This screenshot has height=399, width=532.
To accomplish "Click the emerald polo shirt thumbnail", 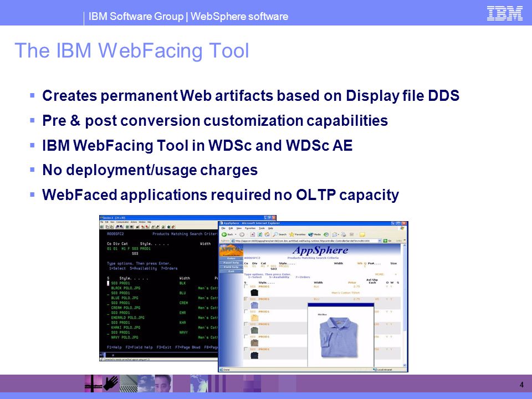I will click(254, 330).
